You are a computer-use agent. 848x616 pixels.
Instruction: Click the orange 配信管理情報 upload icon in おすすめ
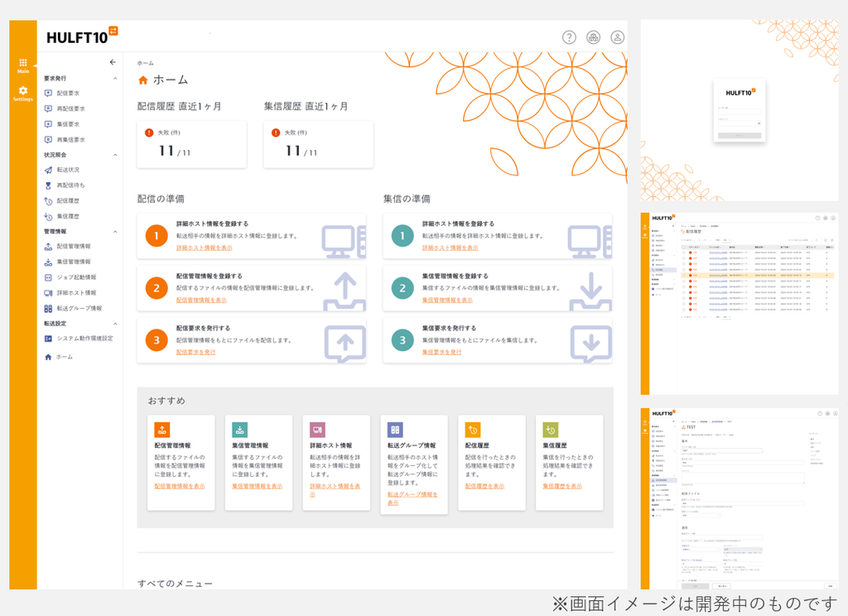162,430
